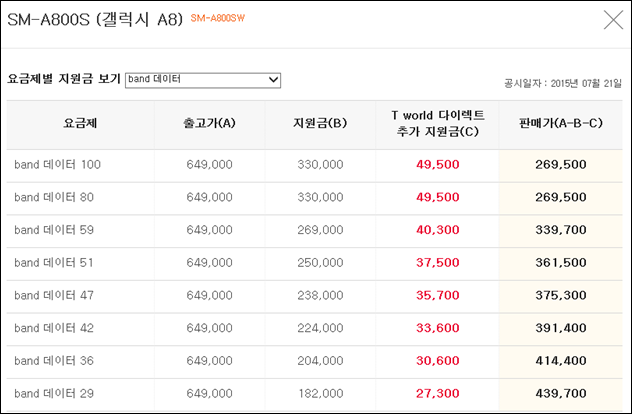Select the band 데이터 80 plan

[54, 198]
